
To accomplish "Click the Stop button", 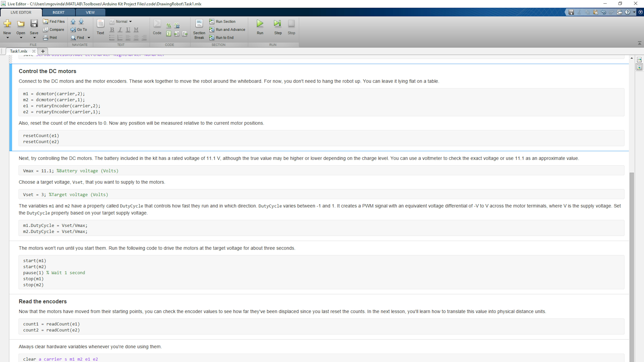I will pos(291,27).
